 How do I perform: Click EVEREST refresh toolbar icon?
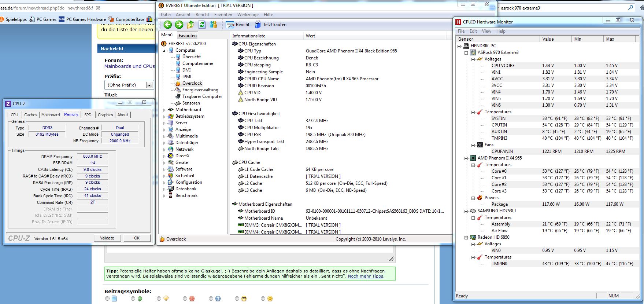pos(202,25)
